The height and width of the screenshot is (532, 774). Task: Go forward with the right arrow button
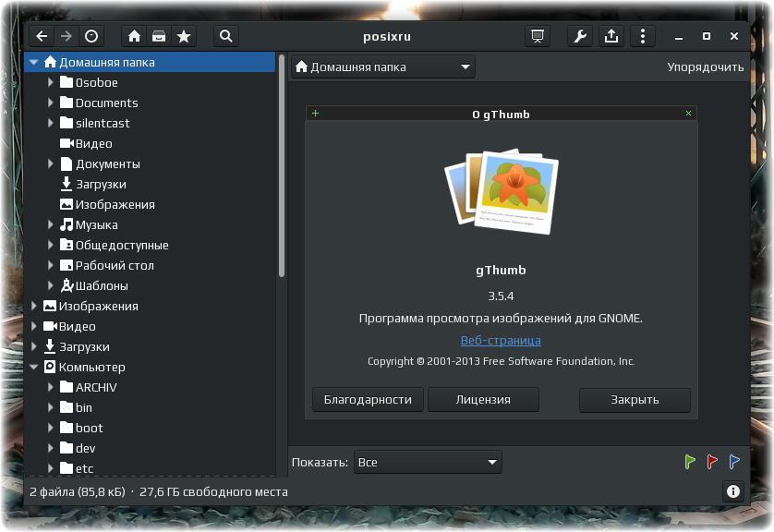click(67, 36)
